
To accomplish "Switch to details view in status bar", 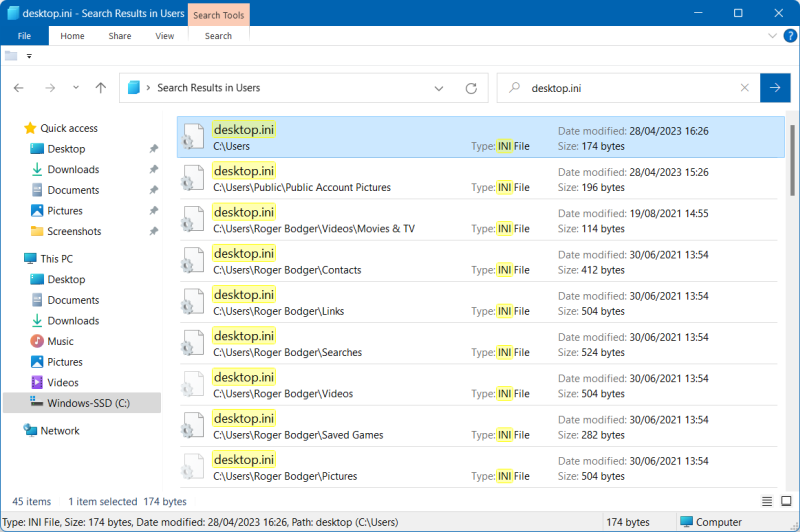I will tap(768, 501).
